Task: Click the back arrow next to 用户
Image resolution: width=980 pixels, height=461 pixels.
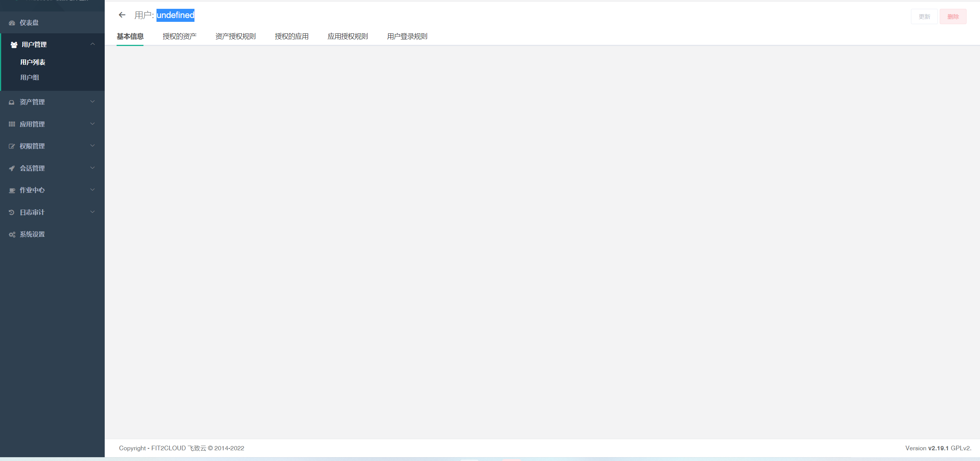Action: [122, 15]
